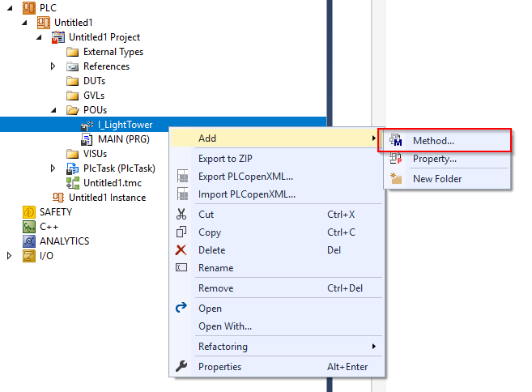This screenshot has height=392, width=532.
Task: Select the ANALYTICS tree item
Action: click(x=65, y=241)
